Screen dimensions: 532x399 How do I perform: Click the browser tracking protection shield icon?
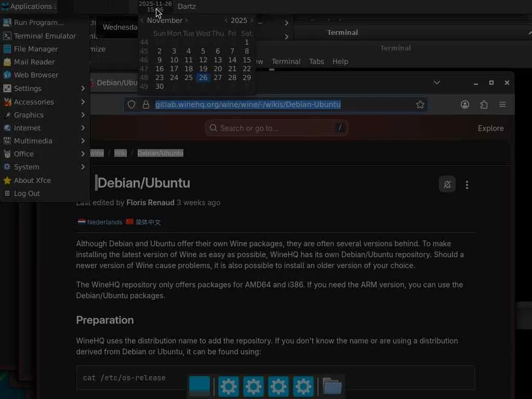point(131,104)
